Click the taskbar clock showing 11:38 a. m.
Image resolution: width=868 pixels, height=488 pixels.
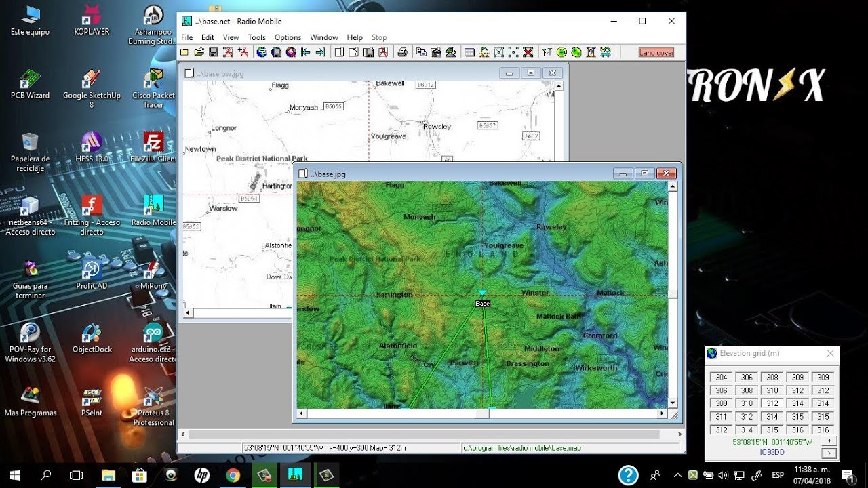tap(812, 475)
